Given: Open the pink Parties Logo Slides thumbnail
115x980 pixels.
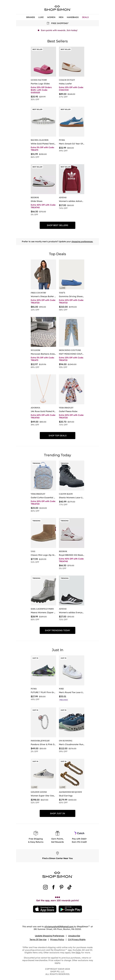Looking at the screenshot, I should [x=43, y=62].
